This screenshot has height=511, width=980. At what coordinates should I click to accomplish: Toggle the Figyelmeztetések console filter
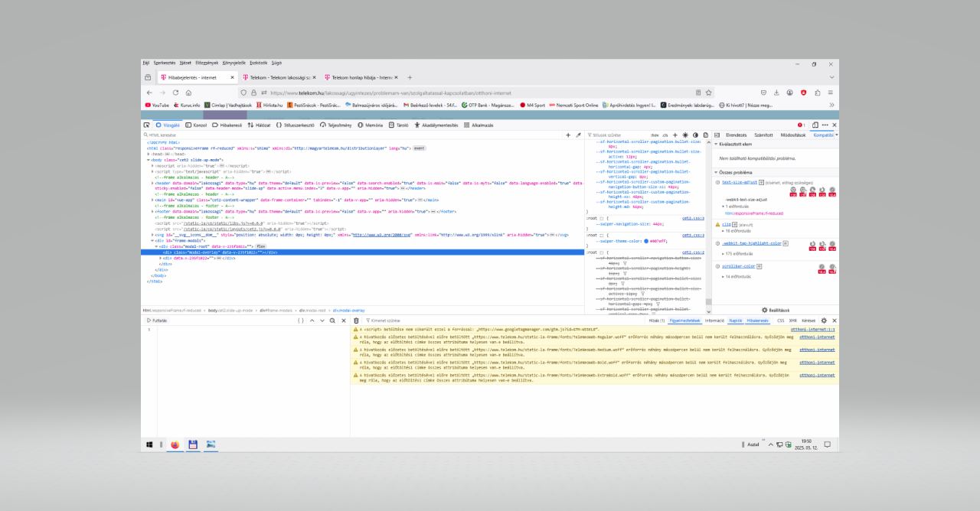(x=685, y=321)
